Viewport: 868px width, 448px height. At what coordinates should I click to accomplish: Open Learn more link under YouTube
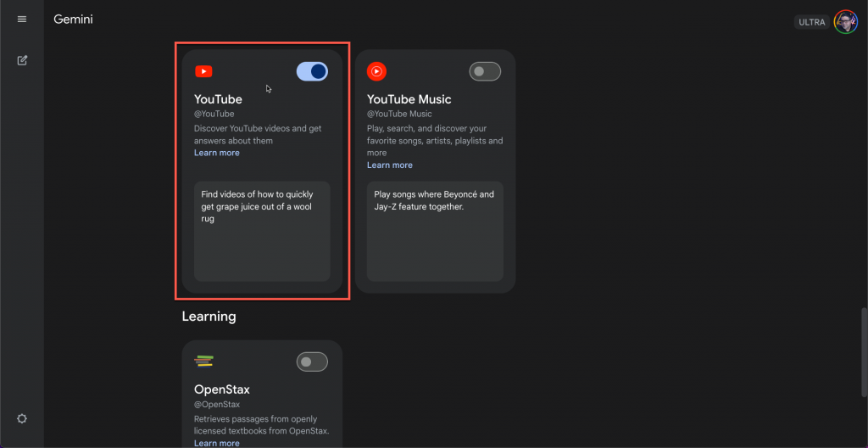pyautogui.click(x=217, y=153)
